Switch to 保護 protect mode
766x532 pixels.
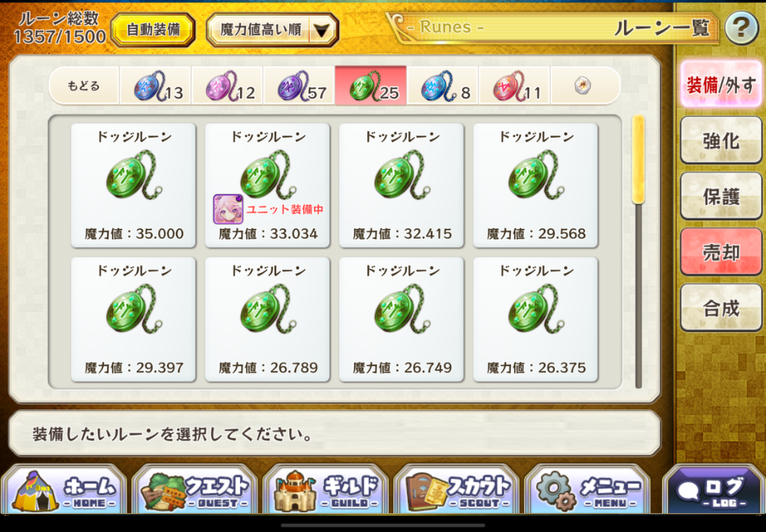pos(720,196)
